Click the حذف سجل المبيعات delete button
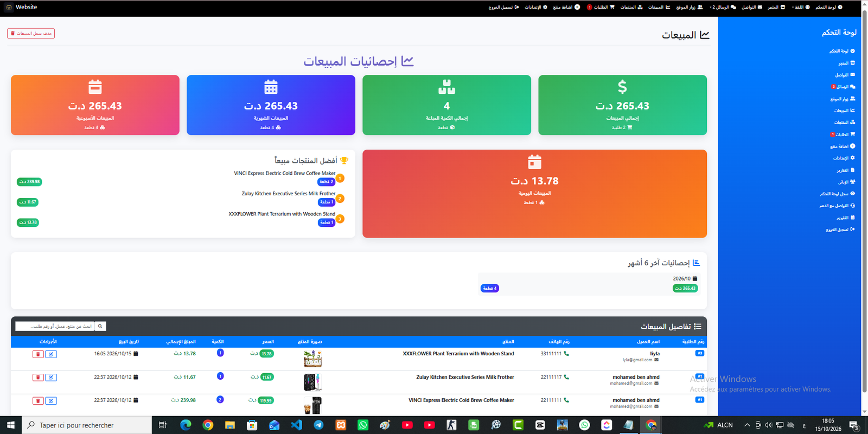This screenshot has height=434, width=868. [x=31, y=34]
